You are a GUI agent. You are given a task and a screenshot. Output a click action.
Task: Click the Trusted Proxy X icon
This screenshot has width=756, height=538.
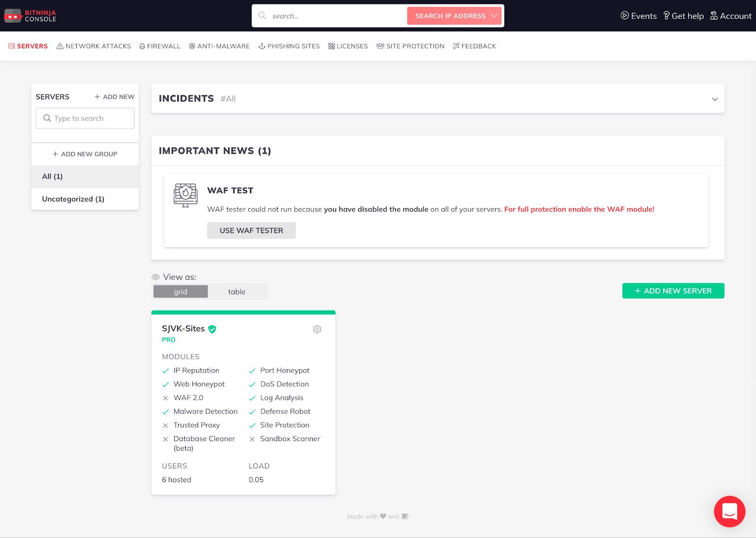point(165,425)
